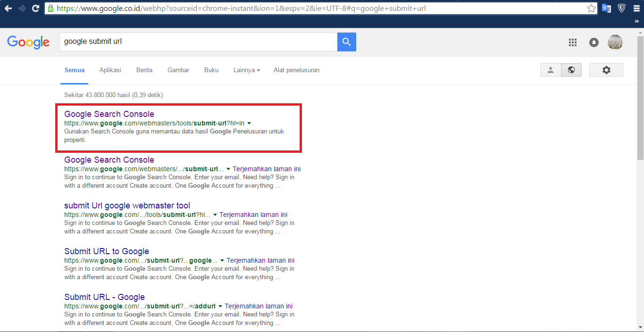Viewport: 644px width, 332px height.
Task: Expand the arrow after =/addurl URL
Action: coord(220,306)
